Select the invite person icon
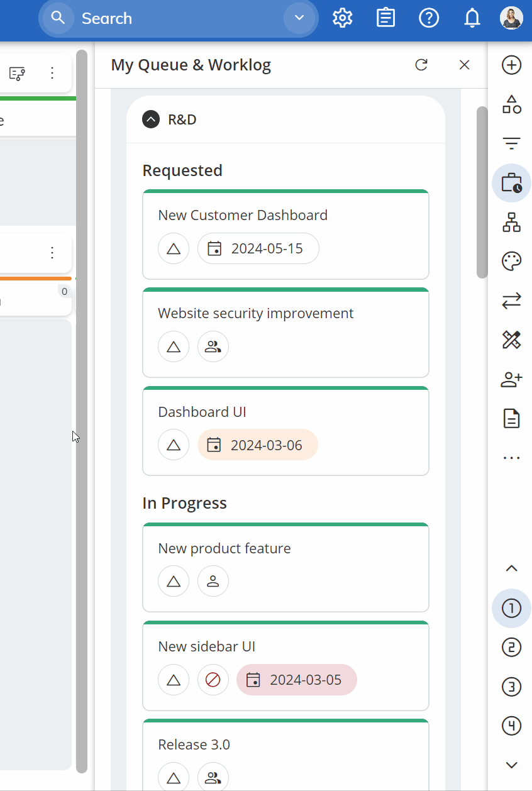The width and height of the screenshot is (532, 791). click(511, 379)
